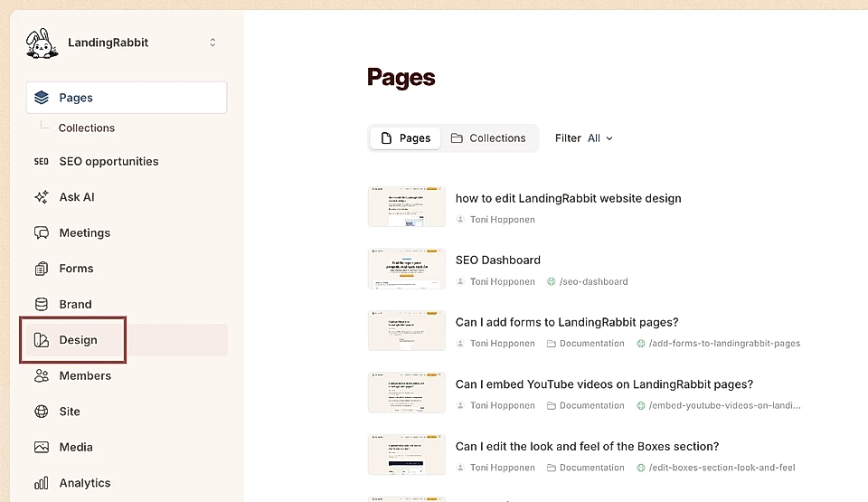Click the LandingRabbit rabbit logo
This screenshot has height=502, width=868.
42,43
